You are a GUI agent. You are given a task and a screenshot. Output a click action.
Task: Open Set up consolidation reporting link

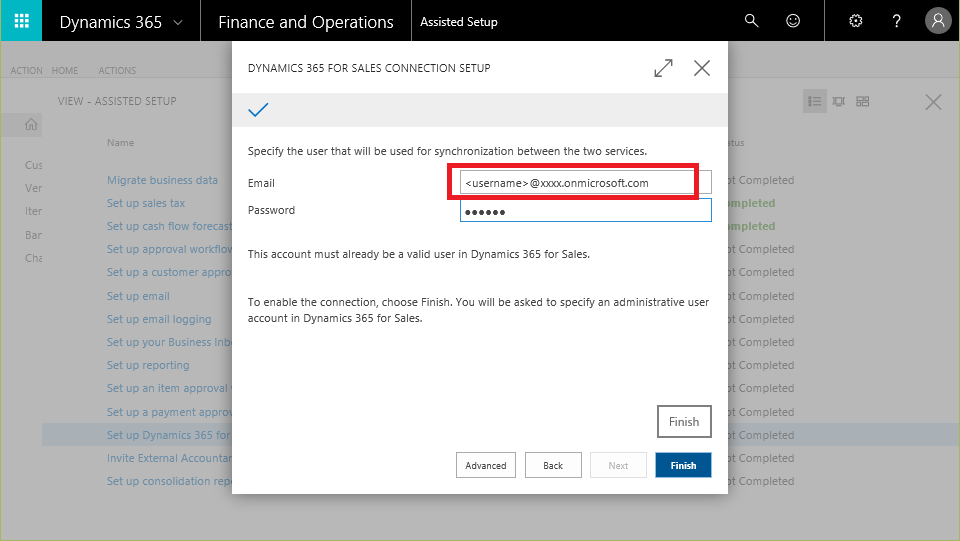169,481
